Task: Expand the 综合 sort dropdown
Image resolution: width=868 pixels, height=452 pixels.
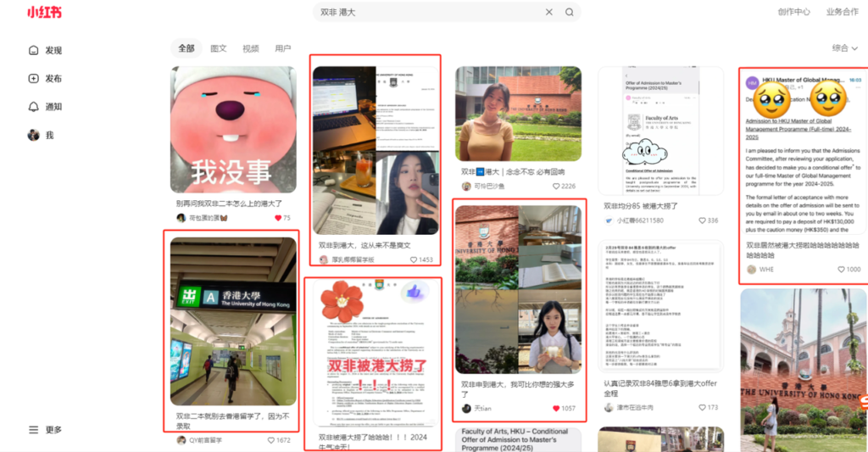Action: point(845,48)
